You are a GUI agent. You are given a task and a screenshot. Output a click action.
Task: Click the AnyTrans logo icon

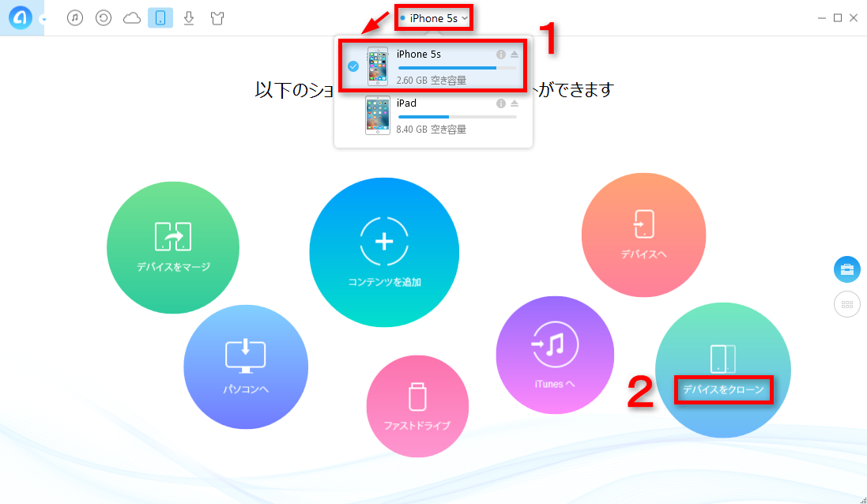click(20, 18)
